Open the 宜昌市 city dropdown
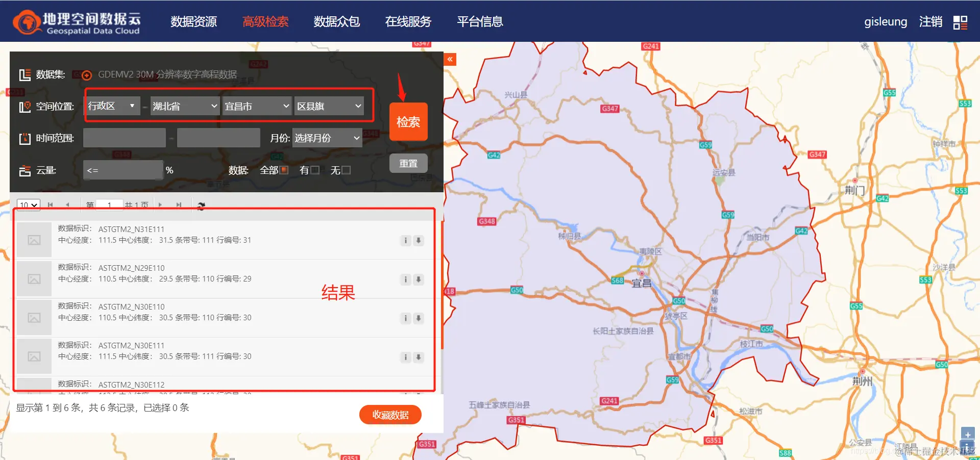This screenshot has height=460, width=980. pos(257,106)
